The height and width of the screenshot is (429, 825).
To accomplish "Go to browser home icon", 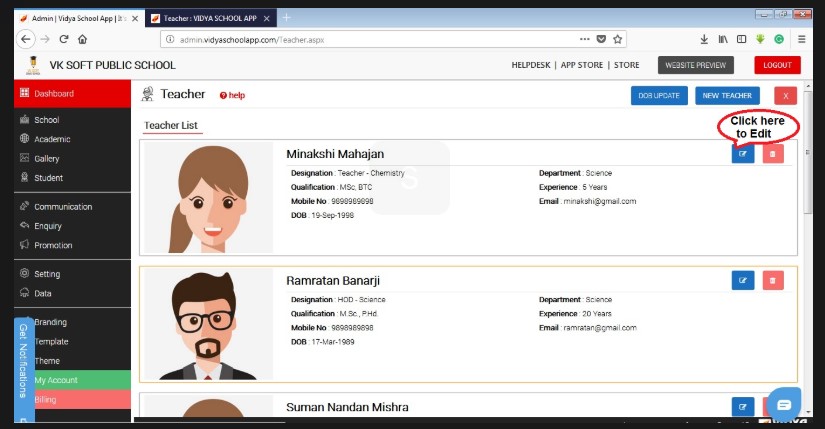I will pyautogui.click(x=83, y=39).
